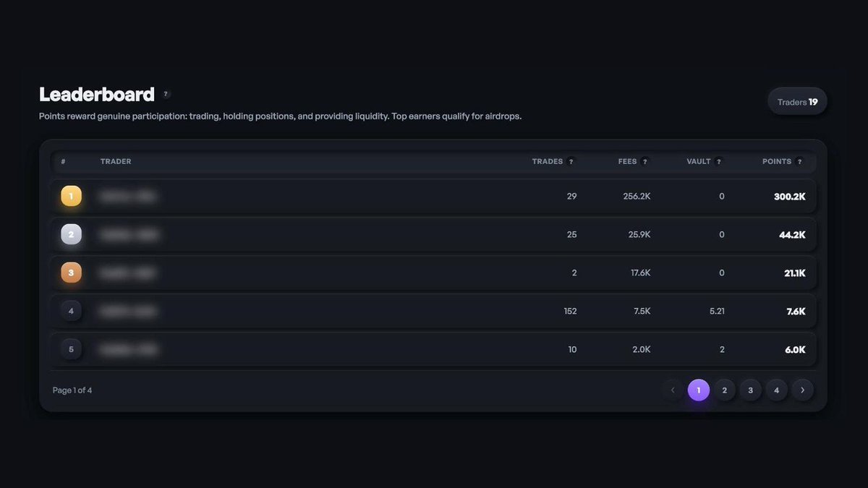Click the 5.21 vault value

tap(717, 311)
